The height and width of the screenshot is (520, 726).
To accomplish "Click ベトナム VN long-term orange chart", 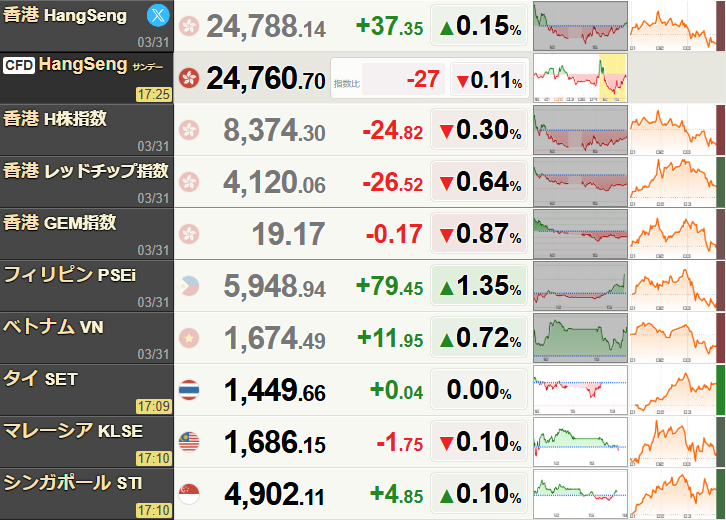I will (672, 338).
